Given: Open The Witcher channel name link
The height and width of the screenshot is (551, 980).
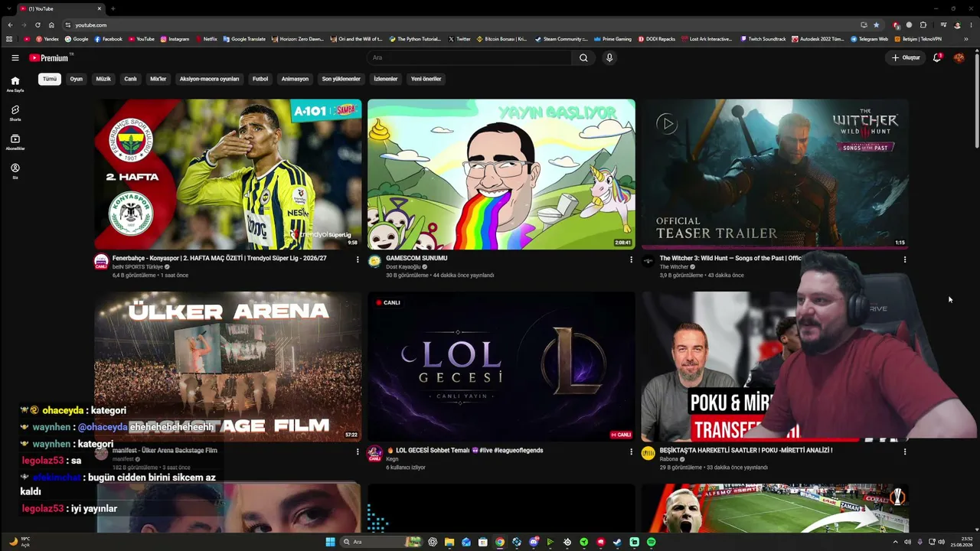Looking at the screenshot, I should (674, 267).
